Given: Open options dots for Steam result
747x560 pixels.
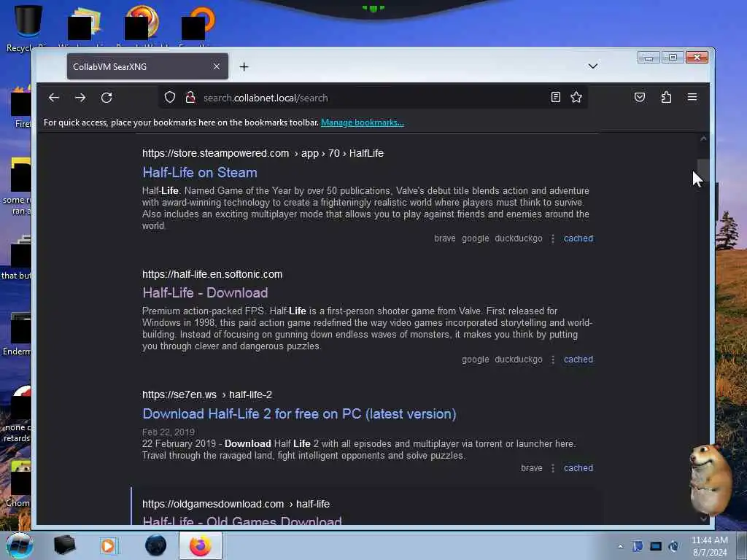Looking at the screenshot, I should tap(553, 238).
